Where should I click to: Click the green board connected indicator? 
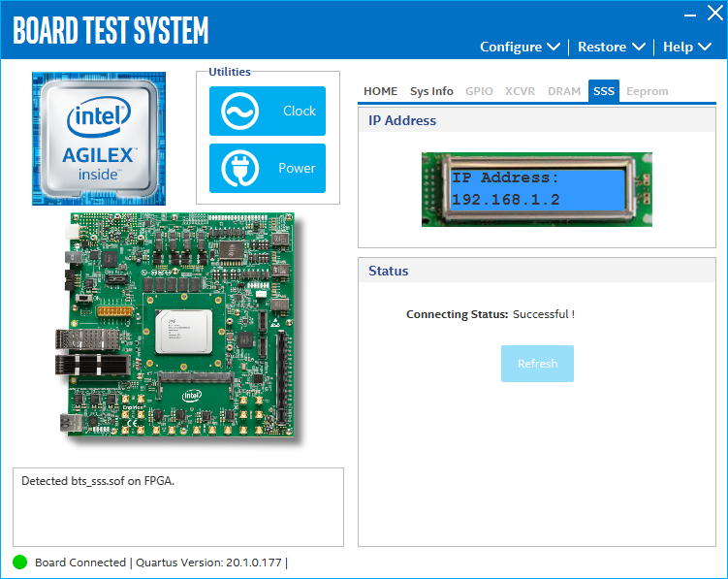(x=20, y=563)
